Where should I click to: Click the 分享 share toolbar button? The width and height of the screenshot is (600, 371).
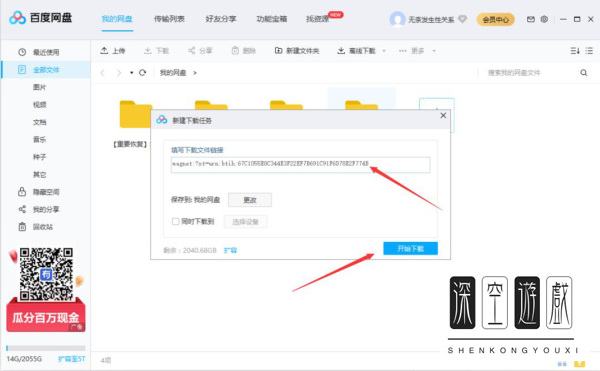tap(200, 50)
